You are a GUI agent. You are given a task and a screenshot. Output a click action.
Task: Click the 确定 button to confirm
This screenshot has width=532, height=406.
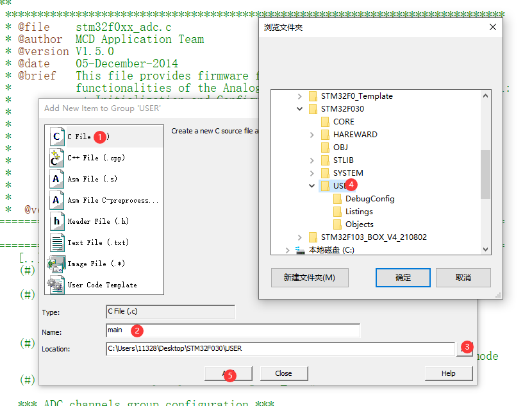403,278
